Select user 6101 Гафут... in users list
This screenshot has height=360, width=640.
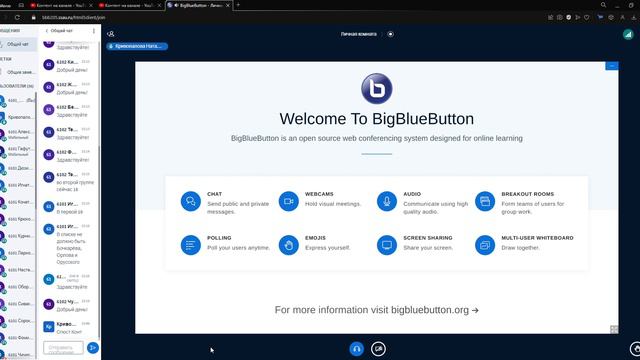click(17, 151)
